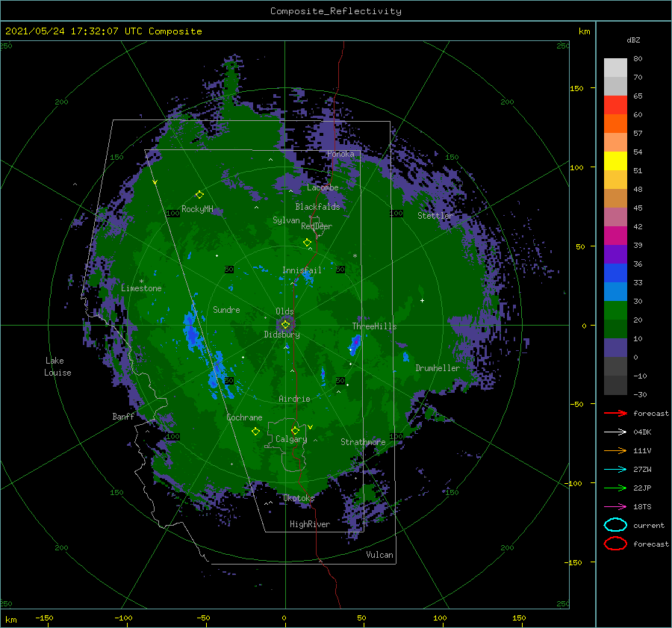This screenshot has height=628, width=672.
Task: Click the red forecast arrow legend icon
Action: pyautogui.click(x=615, y=413)
